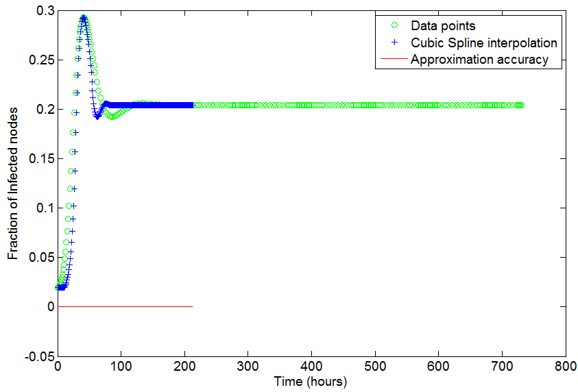Viewport: 578px width, 392px height.
Task: Select the 'Fraction of Infected nodes' y-axis label
Action: click(13, 184)
